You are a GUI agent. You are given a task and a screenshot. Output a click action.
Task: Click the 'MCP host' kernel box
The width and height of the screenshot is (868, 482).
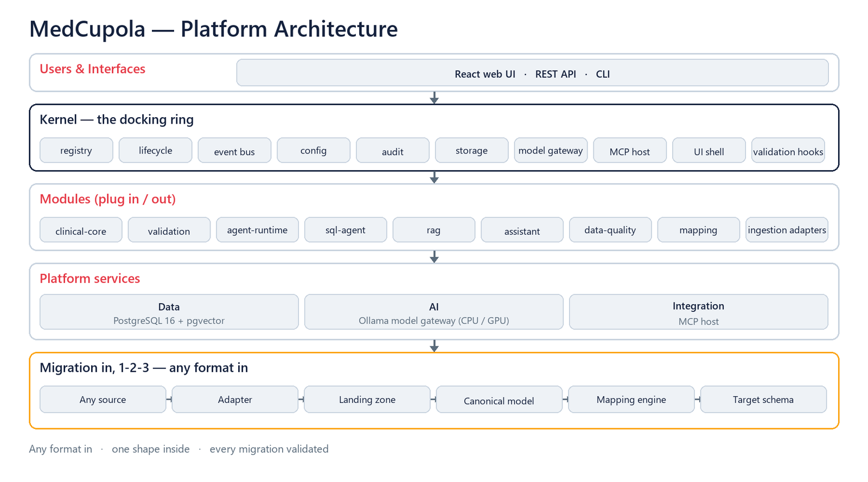(630, 150)
